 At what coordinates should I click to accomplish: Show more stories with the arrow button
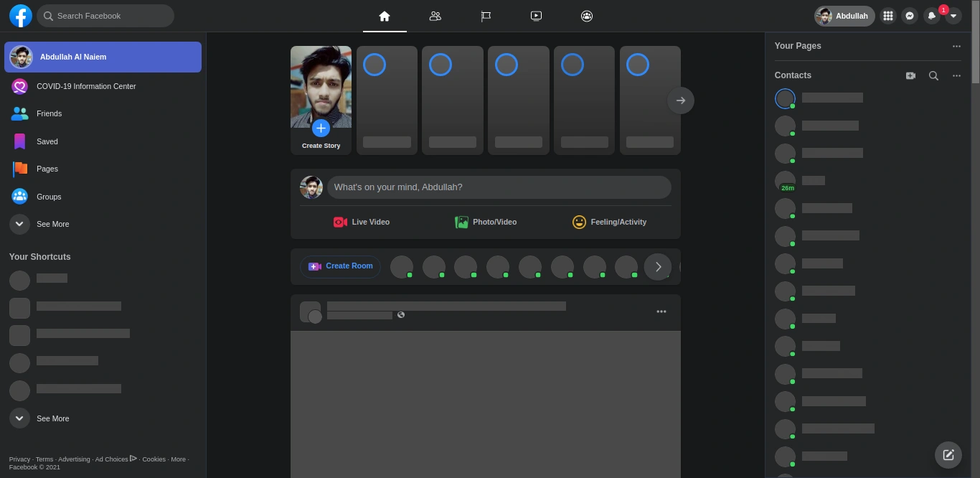pyautogui.click(x=681, y=100)
